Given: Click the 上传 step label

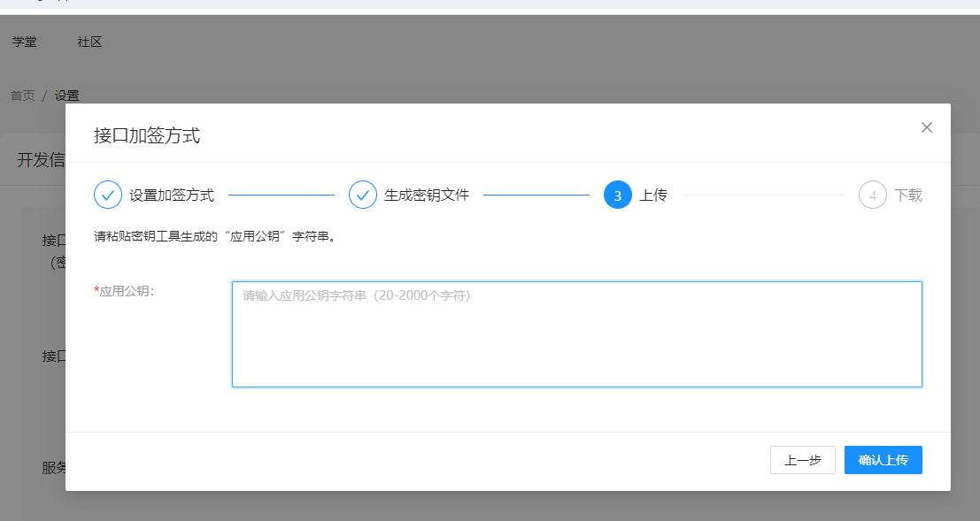Looking at the screenshot, I should pos(653,195).
